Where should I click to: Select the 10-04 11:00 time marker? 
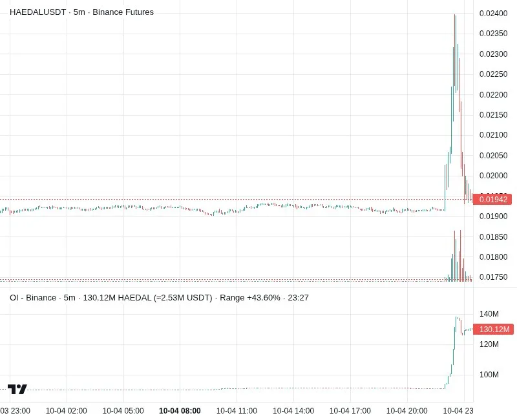(237, 411)
